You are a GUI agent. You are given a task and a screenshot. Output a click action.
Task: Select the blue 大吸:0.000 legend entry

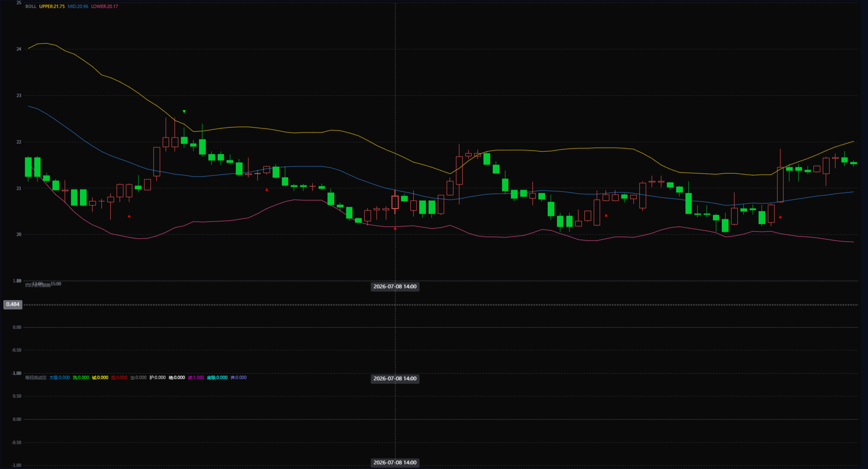click(x=60, y=377)
